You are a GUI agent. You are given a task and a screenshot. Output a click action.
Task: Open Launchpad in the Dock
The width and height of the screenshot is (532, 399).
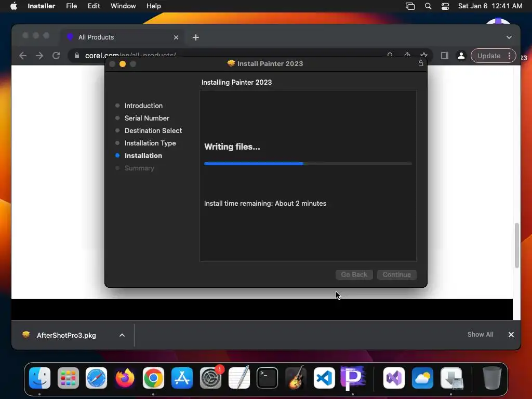click(x=68, y=378)
